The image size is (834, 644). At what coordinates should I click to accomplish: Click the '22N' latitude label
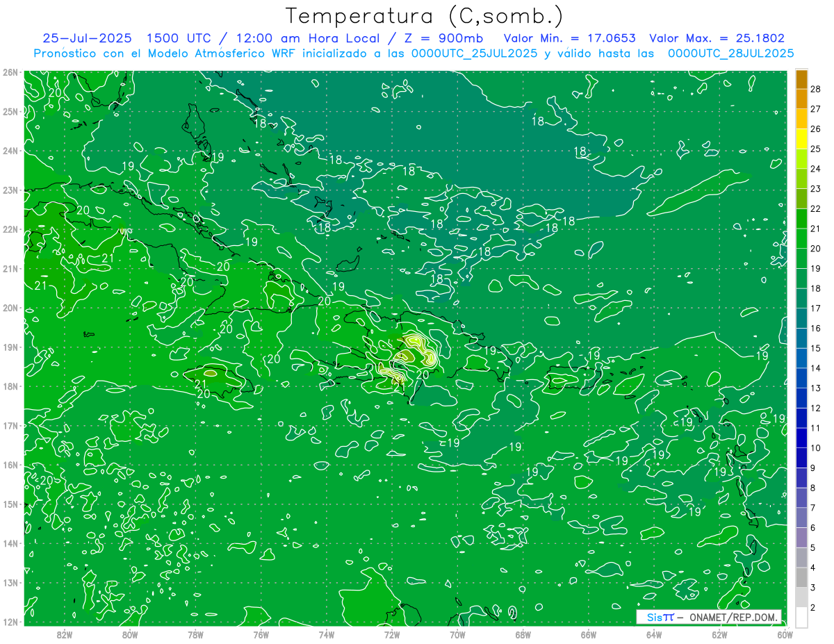[x=10, y=229]
